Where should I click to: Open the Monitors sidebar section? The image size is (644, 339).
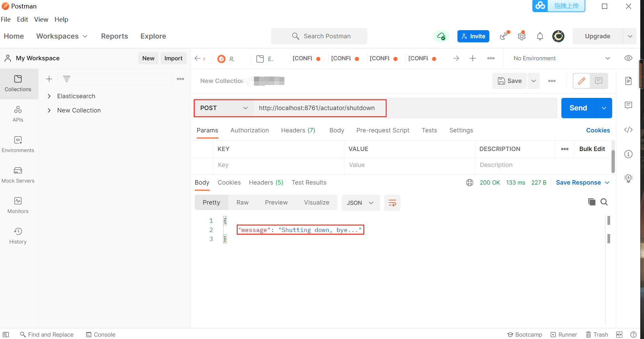[x=18, y=206]
